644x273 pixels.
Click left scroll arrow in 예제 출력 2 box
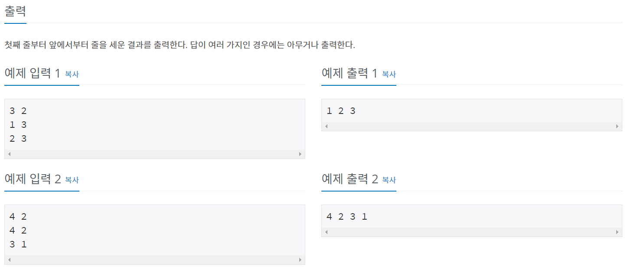326,232
